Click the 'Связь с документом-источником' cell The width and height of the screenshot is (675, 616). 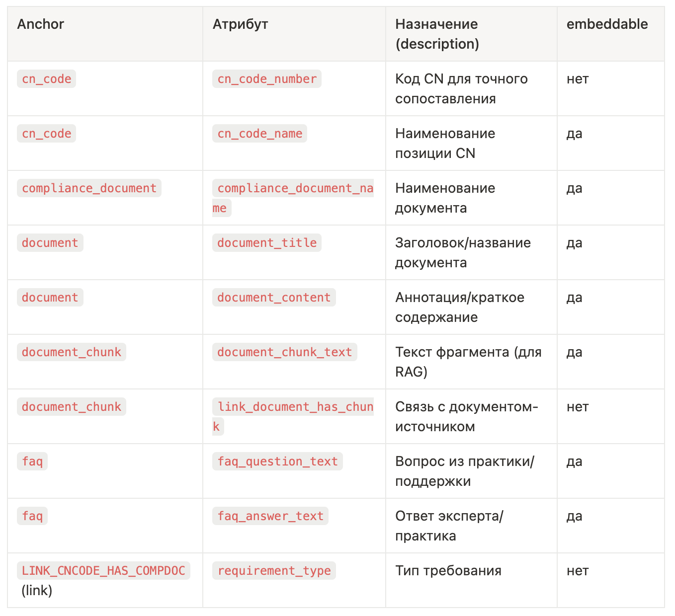click(x=466, y=416)
